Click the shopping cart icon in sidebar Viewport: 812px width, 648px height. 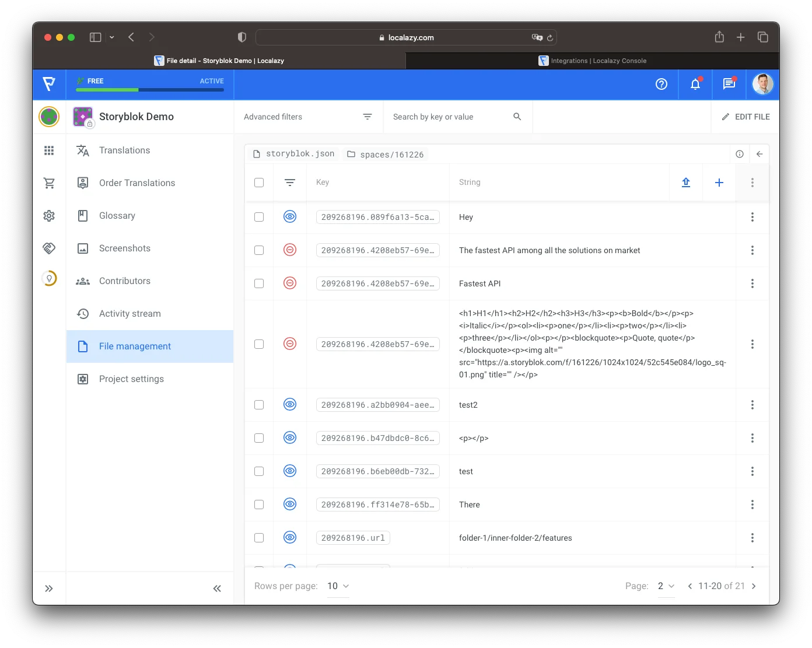(49, 183)
